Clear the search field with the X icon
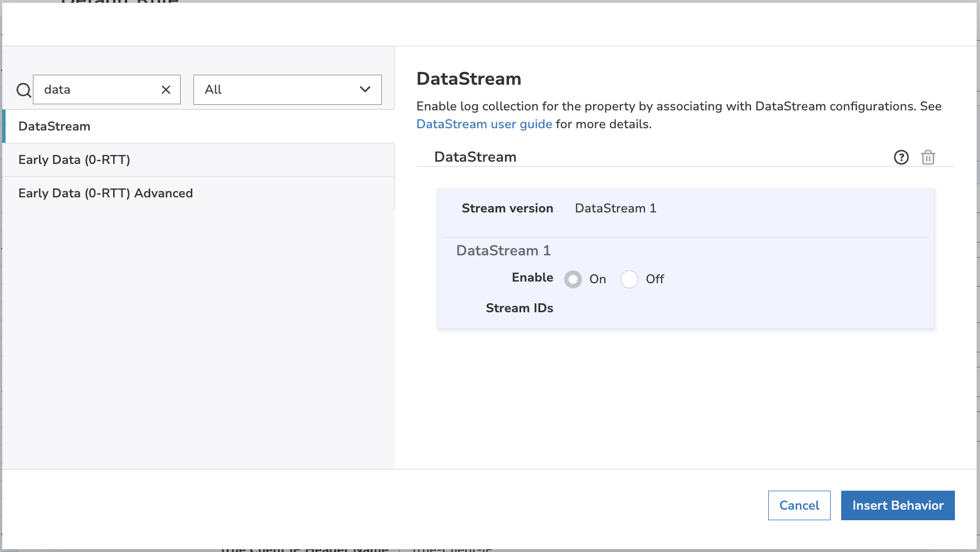The image size is (980, 552). (x=166, y=89)
